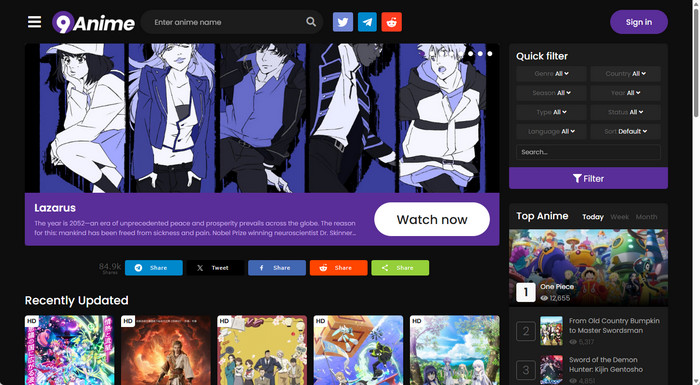Share on Reddit orange button
This screenshot has height=385, width=700.
[x=338, y=268]
